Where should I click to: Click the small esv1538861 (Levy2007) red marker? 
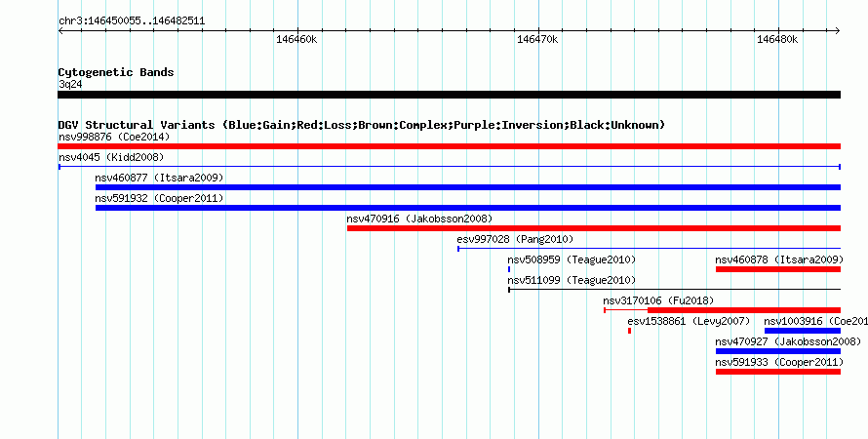(629, 331)
